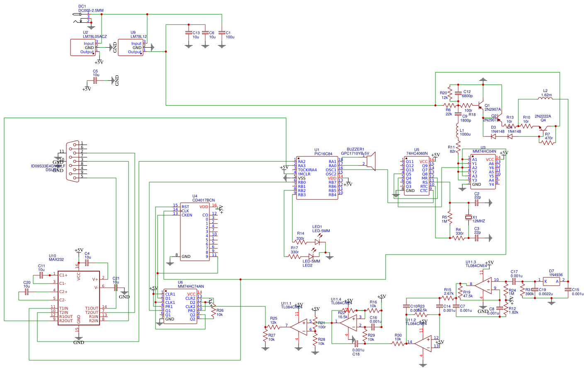
Task: Select the R30 10k resistor symbol
Action: pyautogui.click(x=398, y=343)
